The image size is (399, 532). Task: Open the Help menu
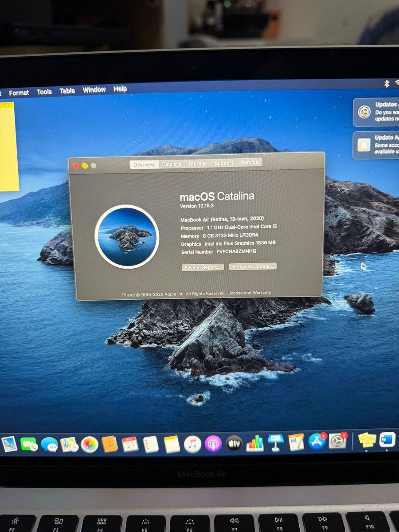tap(120, 89)
